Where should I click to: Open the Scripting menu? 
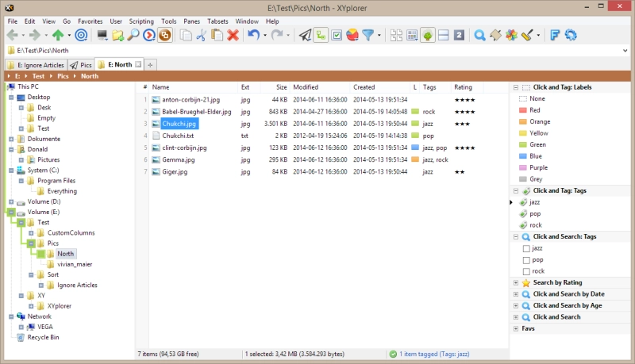click(x=141, y=21)
